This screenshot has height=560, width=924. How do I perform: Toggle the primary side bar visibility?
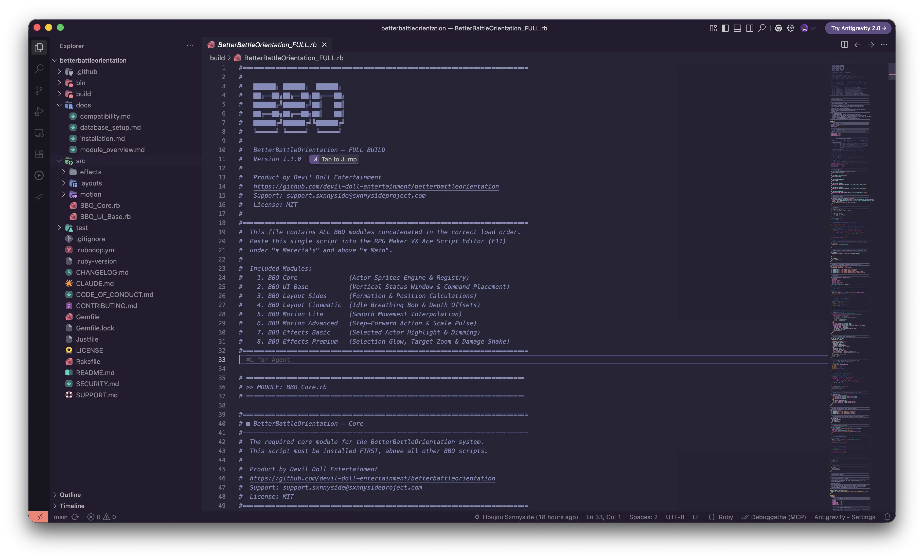725,28
